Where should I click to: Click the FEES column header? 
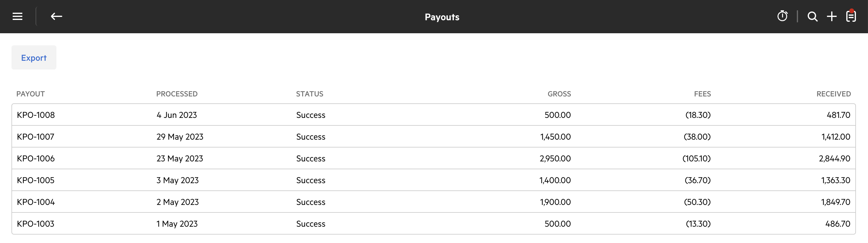702,94
